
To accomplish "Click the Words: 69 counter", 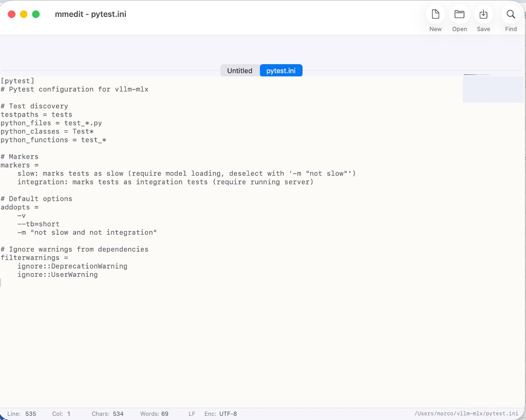I will pos(154,413).
